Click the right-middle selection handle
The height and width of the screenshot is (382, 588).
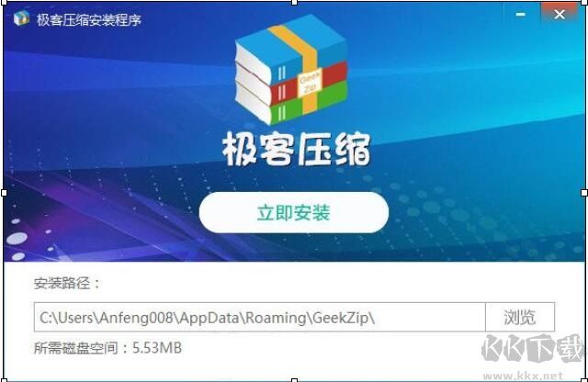tap(584, 193)
